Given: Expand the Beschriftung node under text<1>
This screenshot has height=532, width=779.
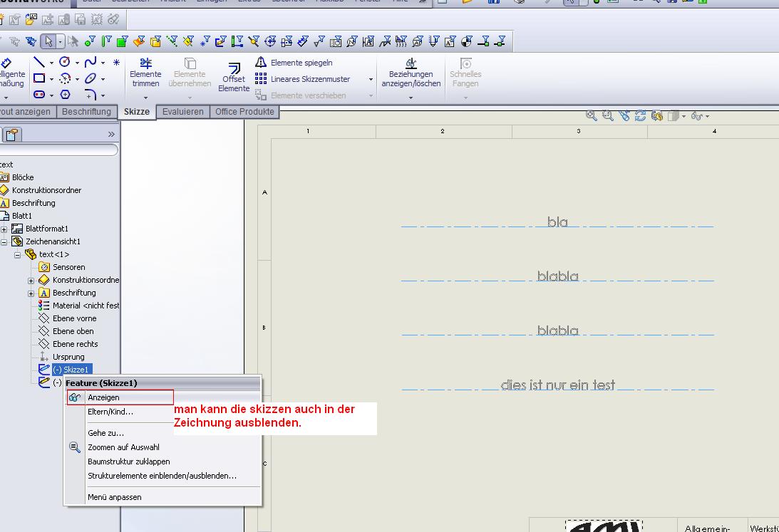Looking at the screenshot, I should click(x=31, y=293).
